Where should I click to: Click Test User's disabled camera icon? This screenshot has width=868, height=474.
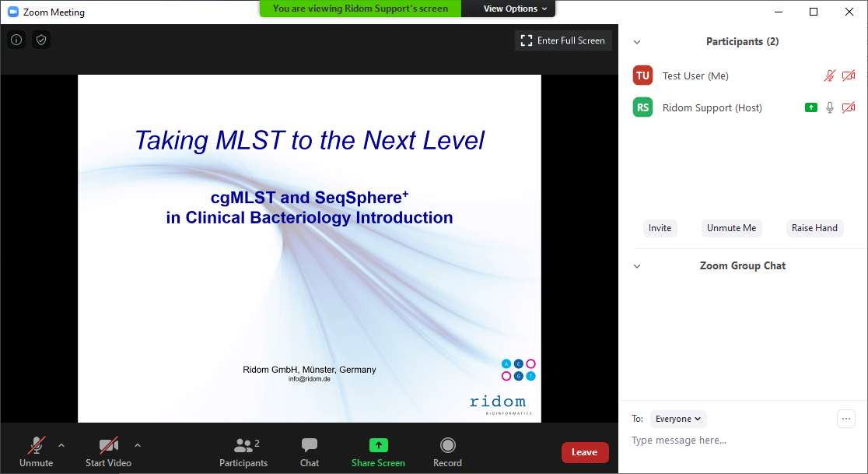[849, 75]
